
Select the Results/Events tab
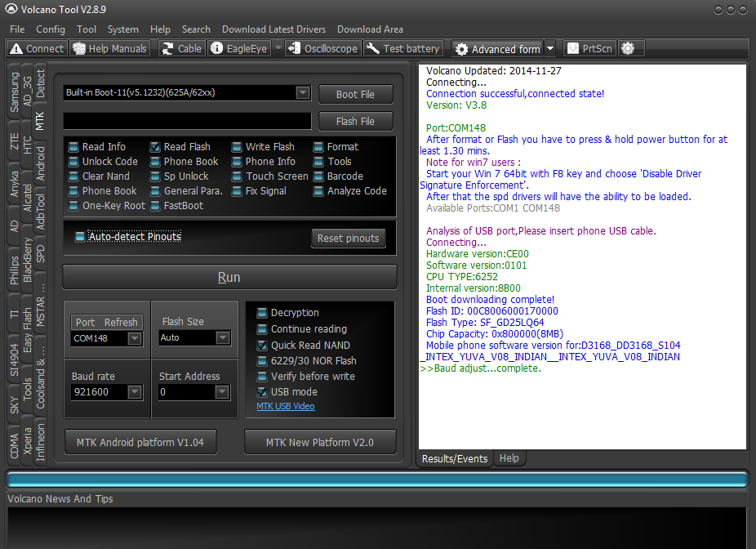point(455,459)
